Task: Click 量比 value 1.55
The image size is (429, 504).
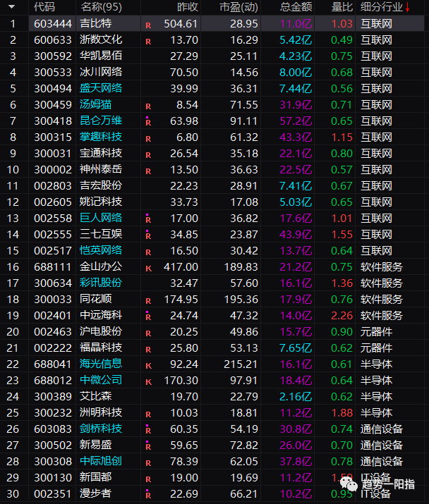Action: pos(342,234)
